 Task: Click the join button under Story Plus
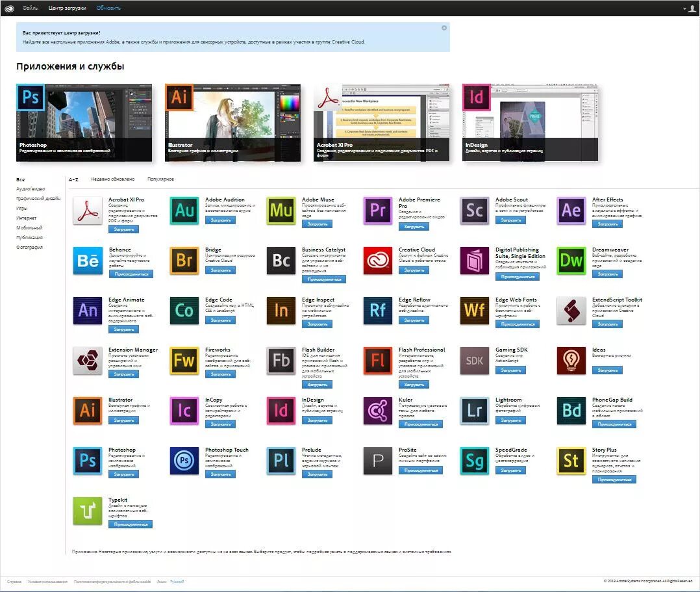(x=614, y=480)
